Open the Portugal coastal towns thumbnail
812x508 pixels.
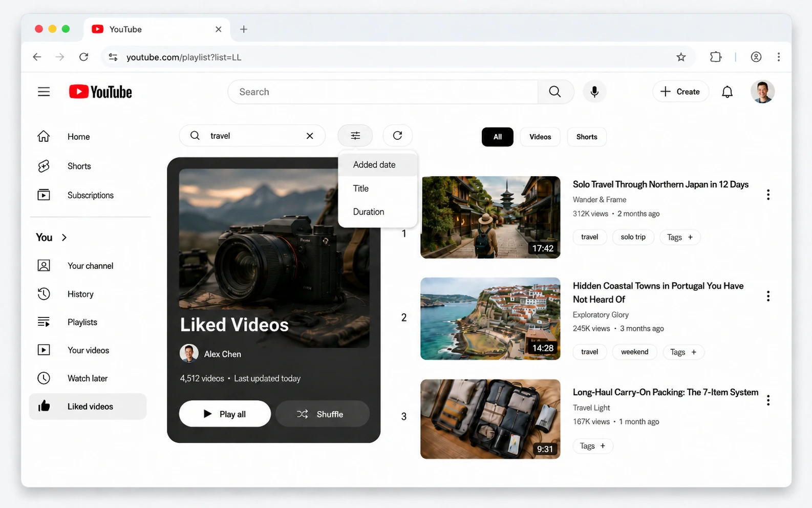tap(490, 319)
